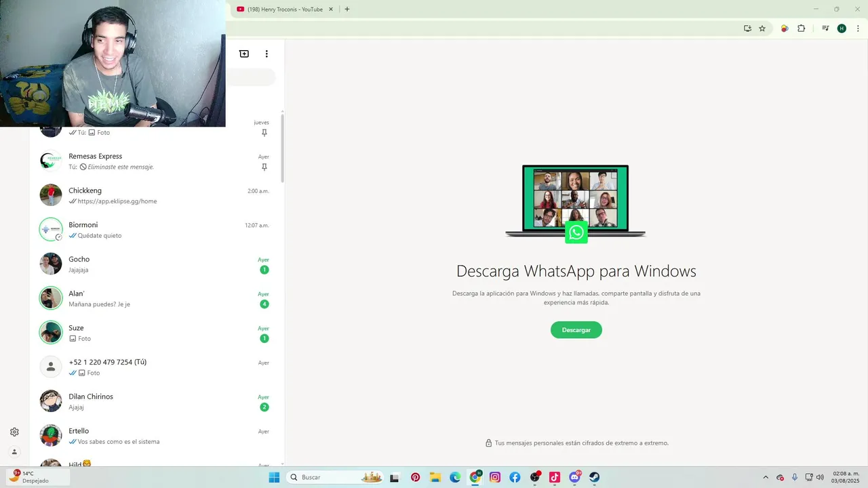Expand the hidden system tray icons
868x488 pixels.
(x=766, y=477)
